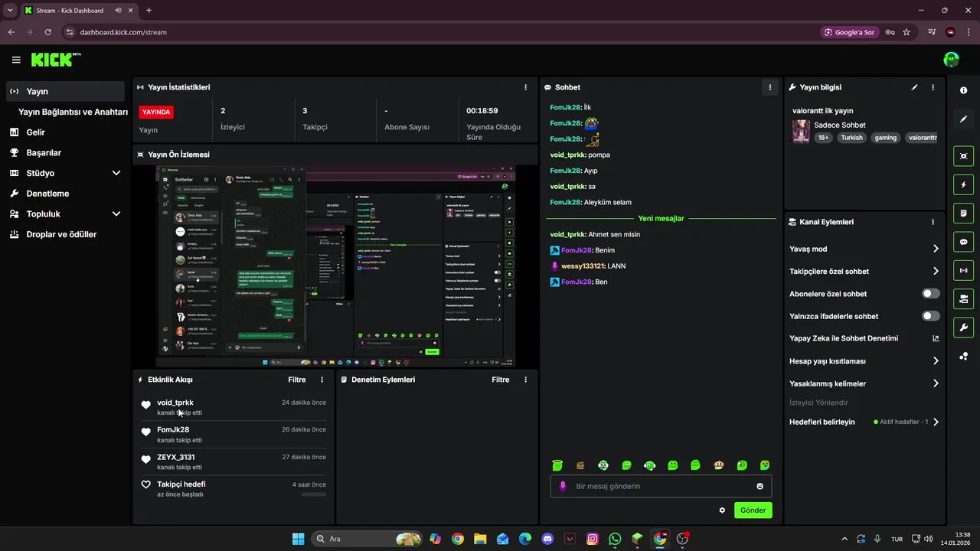Open the green profile avatar menu
Image resolution: width=980 pixels, height=551 pixels.
pyautogui.click(x=952, y=60)
